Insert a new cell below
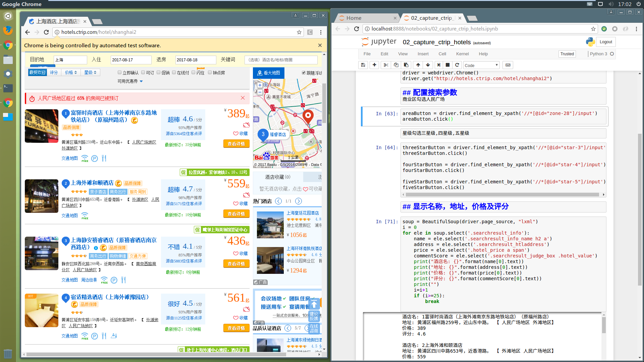Screen dimensions: 644x362 point(374,65)
